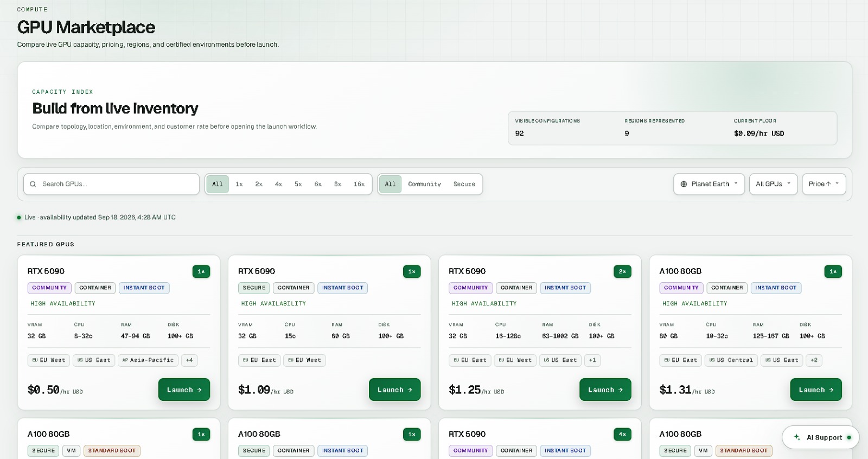The height and width of the screenshot is (459, 868).
Task: Filter by 4x GPU count
Action: pos(278,184)
